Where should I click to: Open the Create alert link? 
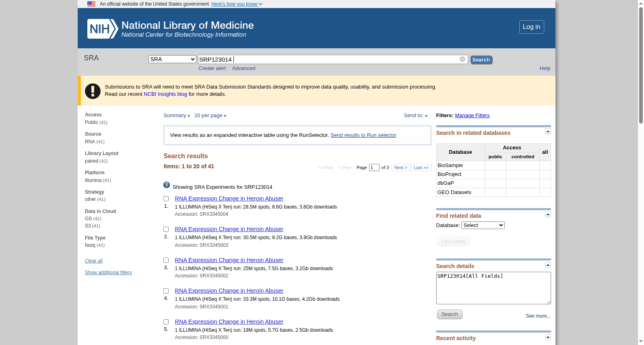pyautogui.click(x=212, y=68)
